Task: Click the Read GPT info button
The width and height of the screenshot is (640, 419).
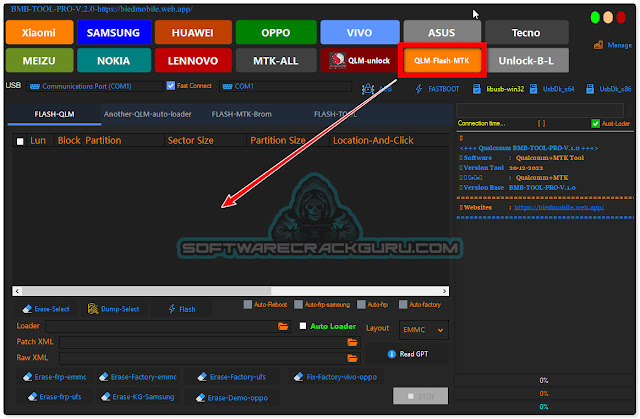Action: tap(408, 354)
